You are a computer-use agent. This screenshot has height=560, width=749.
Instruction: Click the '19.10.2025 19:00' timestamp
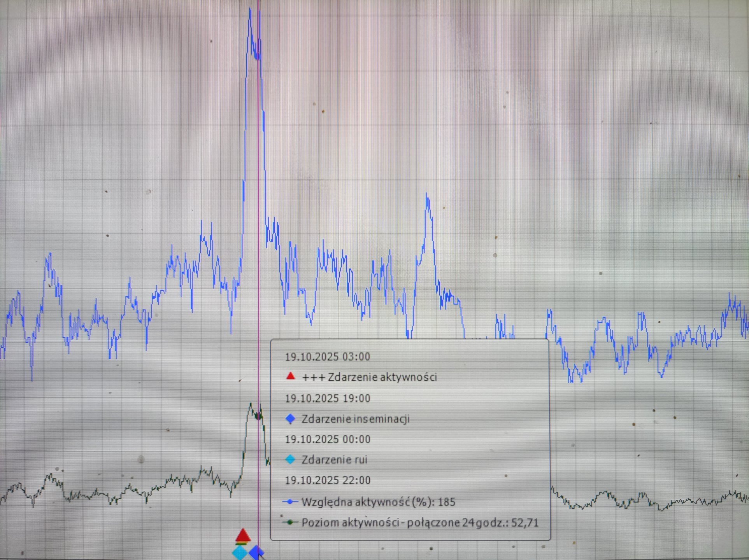click(x=327, y=398)
